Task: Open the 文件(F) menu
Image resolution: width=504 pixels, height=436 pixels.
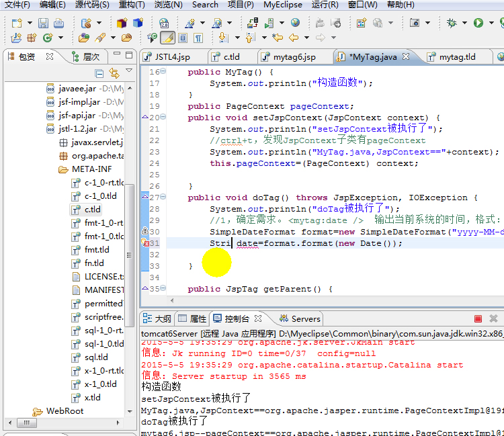Action: coord(17,5)
